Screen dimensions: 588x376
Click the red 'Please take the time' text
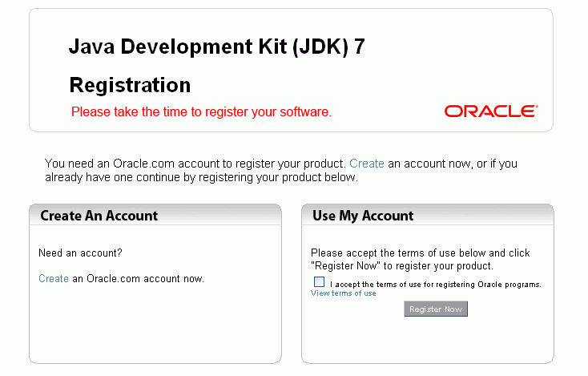pyautogui.click(x=201, y=111)
